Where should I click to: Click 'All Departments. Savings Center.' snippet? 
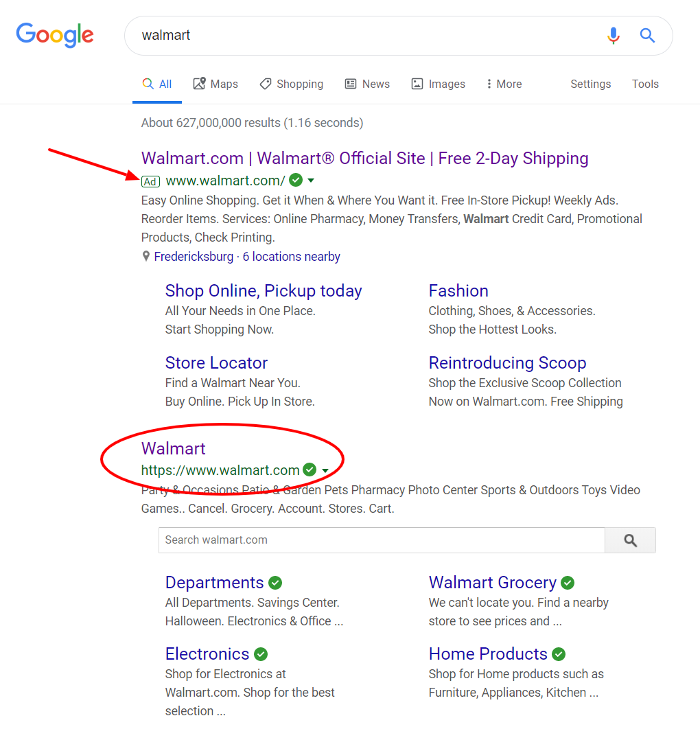point(252,603)
